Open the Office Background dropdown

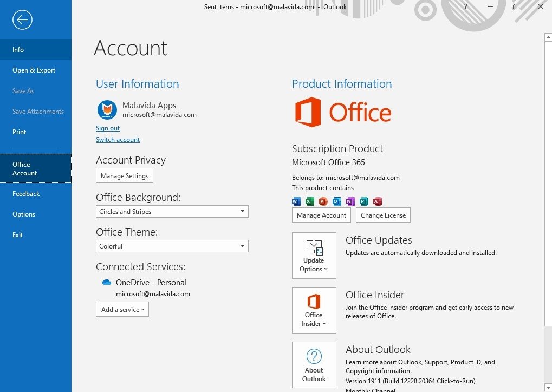(172, 212)
